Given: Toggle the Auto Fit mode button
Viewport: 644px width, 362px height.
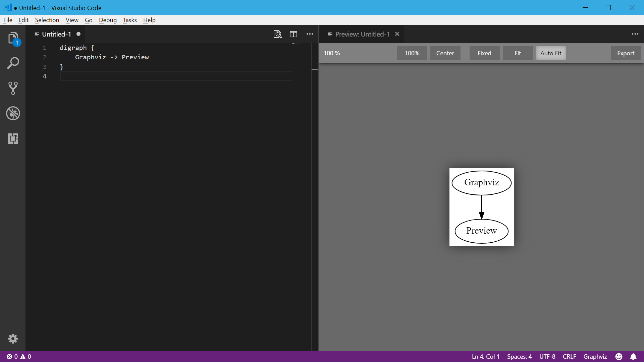Looking at the screenshot, I should click(551, 53).
